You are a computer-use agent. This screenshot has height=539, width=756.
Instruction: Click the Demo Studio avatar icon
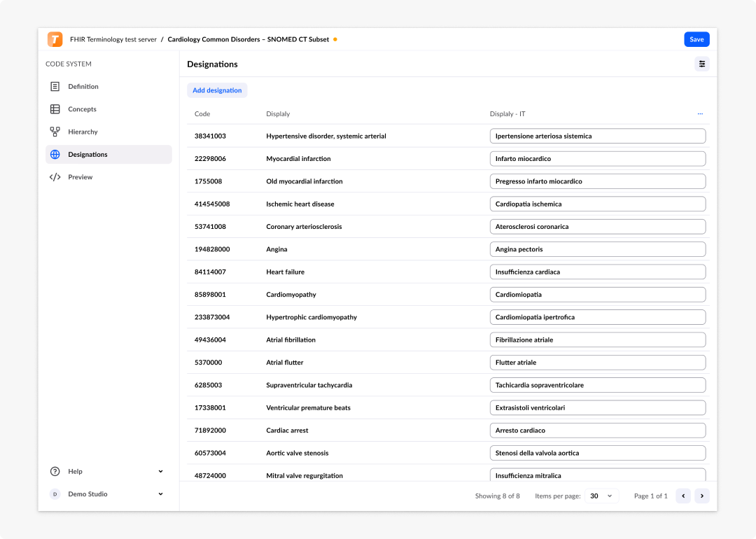point(55,494)
